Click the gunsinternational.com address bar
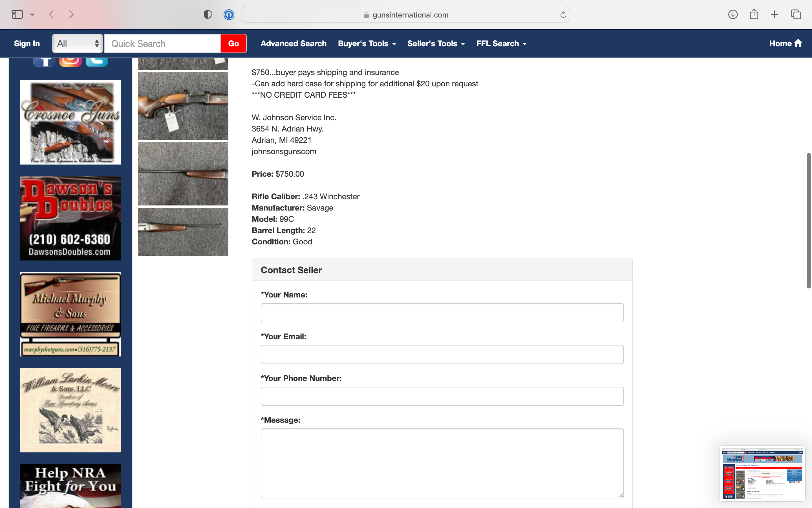This screenshot has width=812, height=508. (x=406, y=15)
